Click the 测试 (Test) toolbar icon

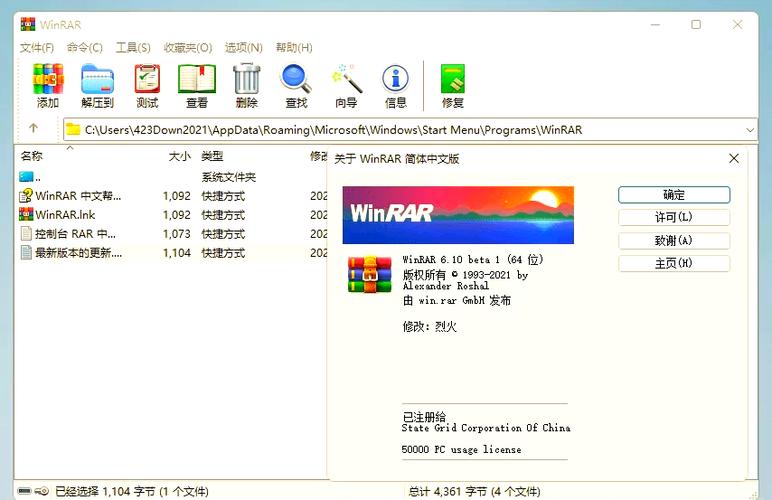pyautogui.click(x=147, y=79)
